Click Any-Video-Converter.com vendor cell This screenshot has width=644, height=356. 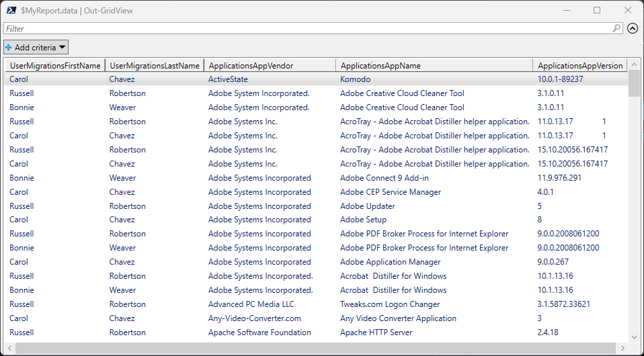(x=255, y=318)
